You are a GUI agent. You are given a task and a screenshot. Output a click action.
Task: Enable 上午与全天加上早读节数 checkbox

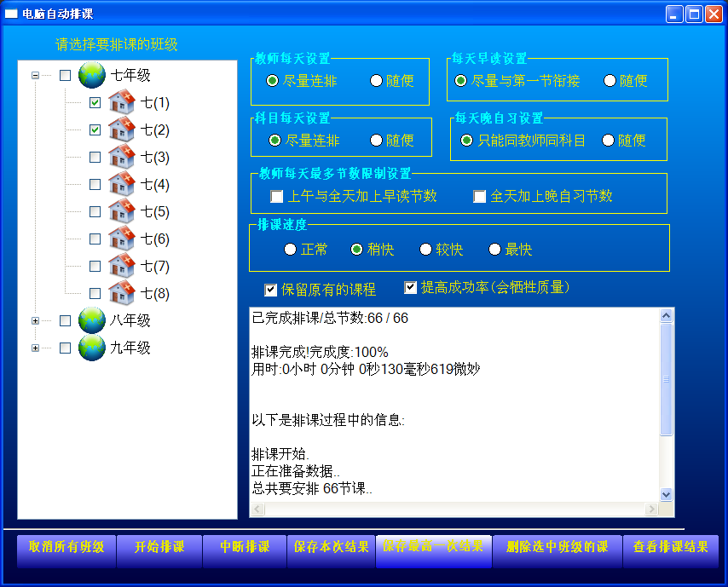[x=354, y=196]
